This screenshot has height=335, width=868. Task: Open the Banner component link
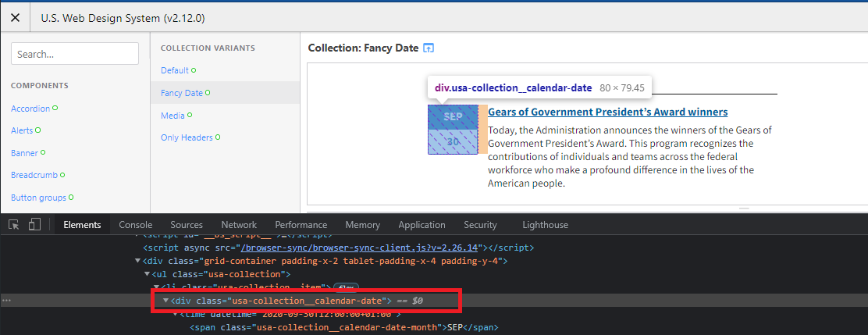(x=24, y=153)
